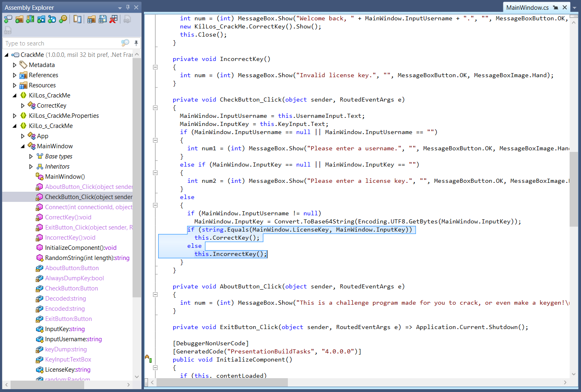Screen dimensions: 581x392
Task: Click the Type to search field
Action: pos(61,43)
